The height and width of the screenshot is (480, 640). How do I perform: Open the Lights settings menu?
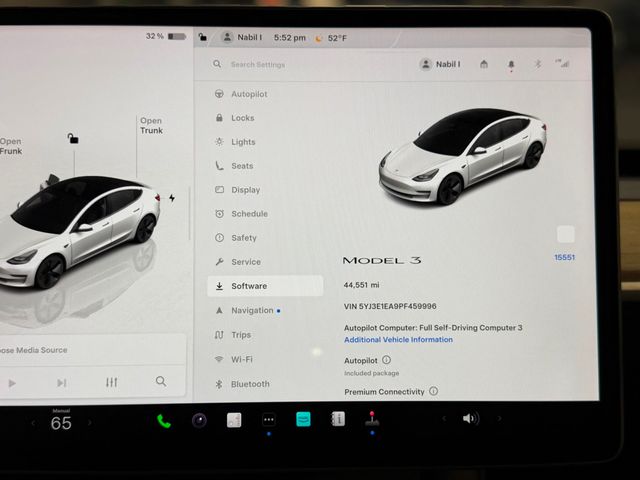point(235,142)
